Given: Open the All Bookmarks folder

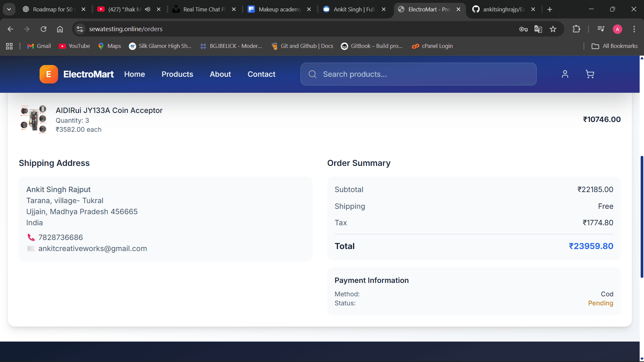Looking at the screenshot, I should click(x=614, y=46).
